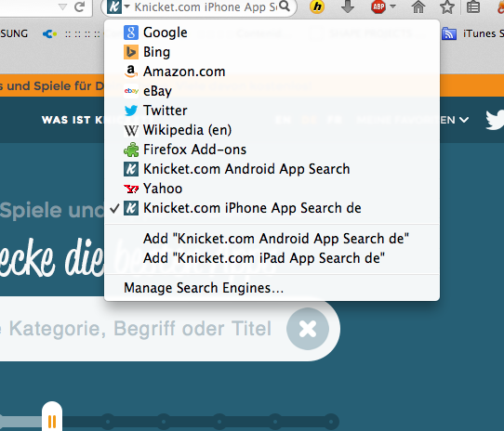504x431 pixels.
Task: Select Amazon.com search engine
Action: [272, 72]
